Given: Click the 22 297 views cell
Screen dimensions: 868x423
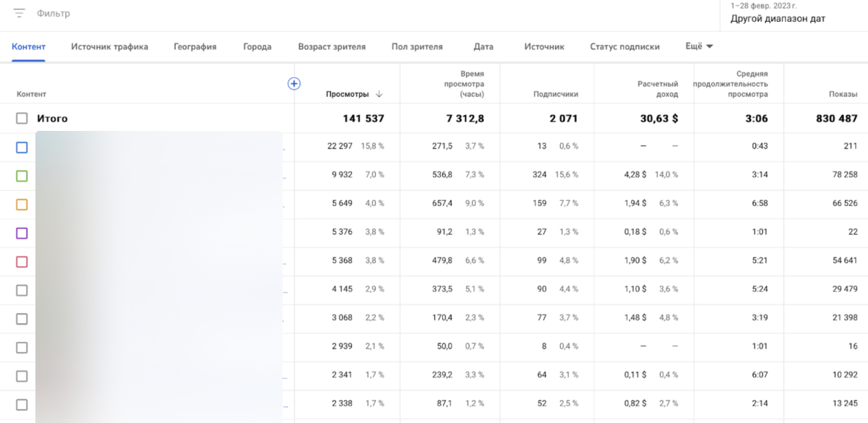Looking at the screenshot, I should tap(340, 146).
